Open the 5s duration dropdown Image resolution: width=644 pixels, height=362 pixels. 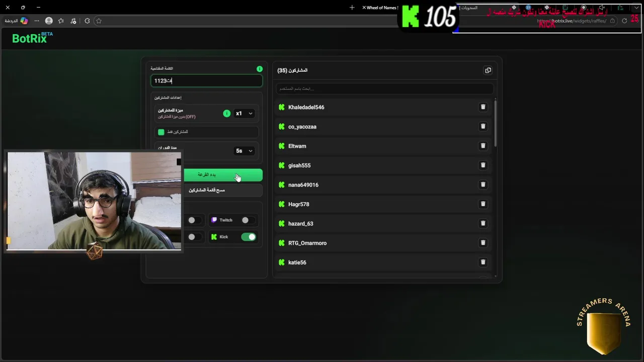coord(244,151)
